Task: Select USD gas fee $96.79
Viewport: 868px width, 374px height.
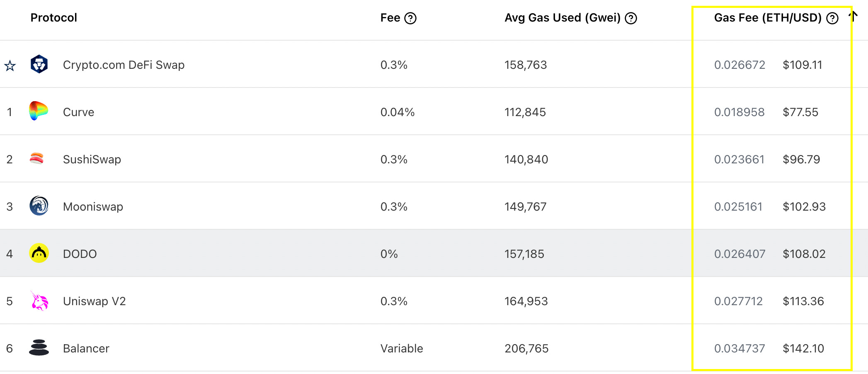Action: pos(801,159)
